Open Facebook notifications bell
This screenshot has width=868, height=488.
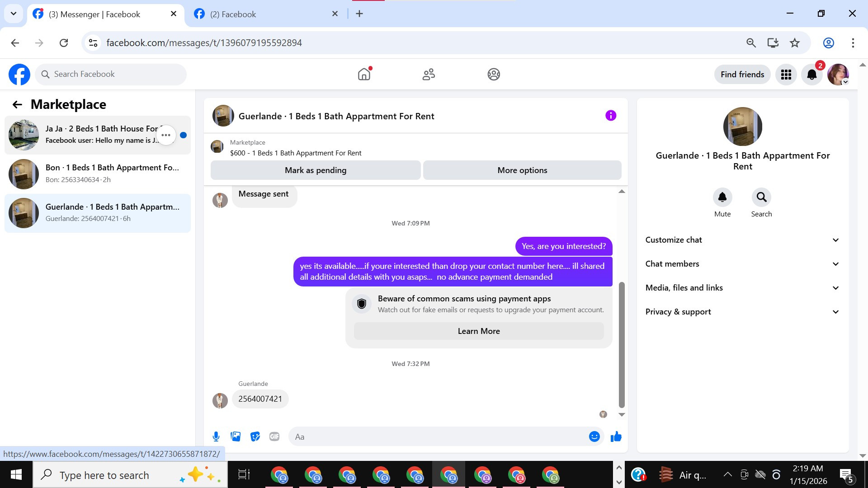click(811, 75)
